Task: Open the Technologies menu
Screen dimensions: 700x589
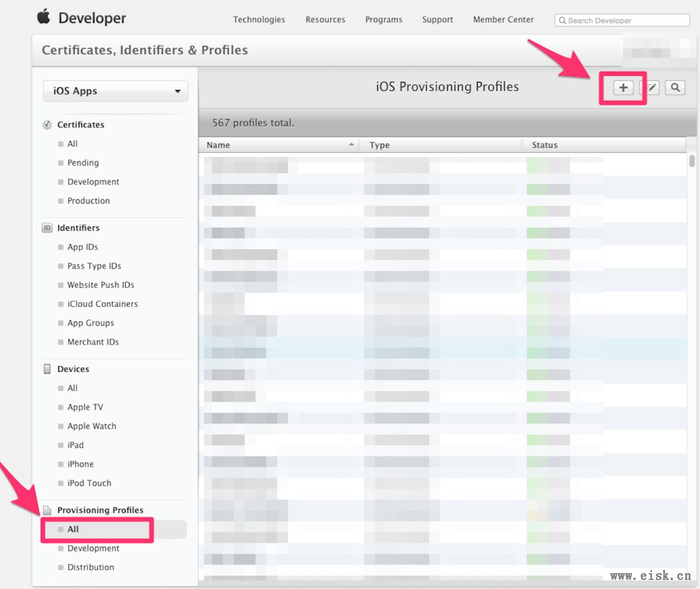Action: coord(259,20)
